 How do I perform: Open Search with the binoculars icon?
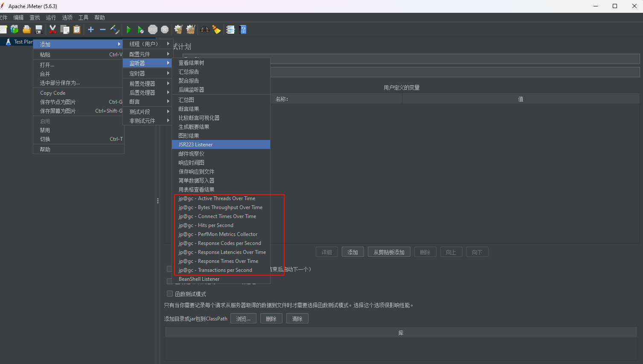205,29
